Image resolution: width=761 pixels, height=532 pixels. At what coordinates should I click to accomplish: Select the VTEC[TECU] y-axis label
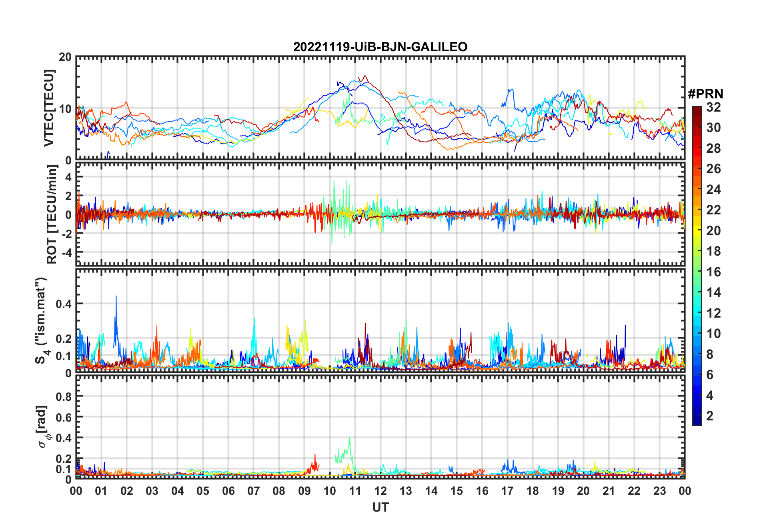pos(49,108)
